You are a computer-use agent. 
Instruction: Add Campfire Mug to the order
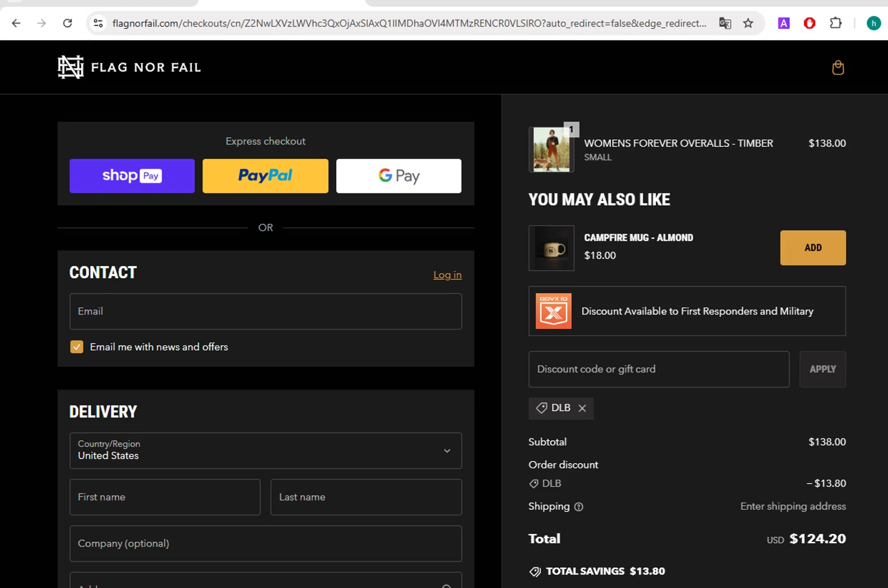click(813, 248)
